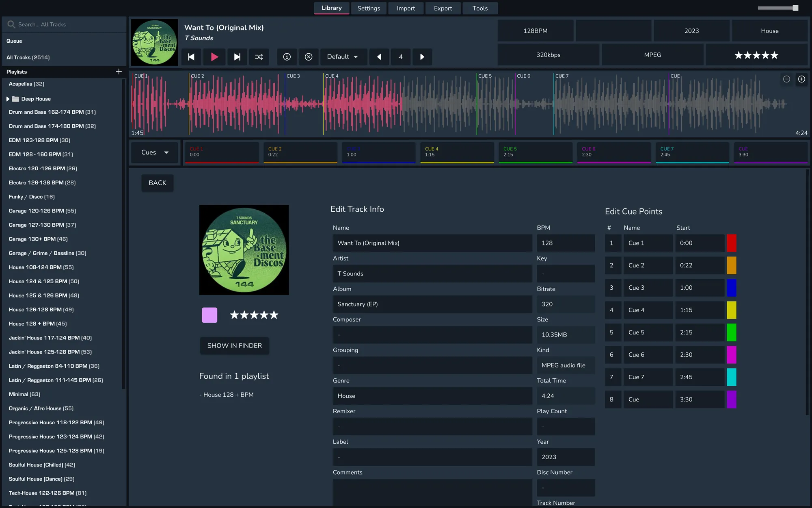Screen dimensions: 812x508
Task: Click the search magnifier icon
Action: tap(11, 24)
